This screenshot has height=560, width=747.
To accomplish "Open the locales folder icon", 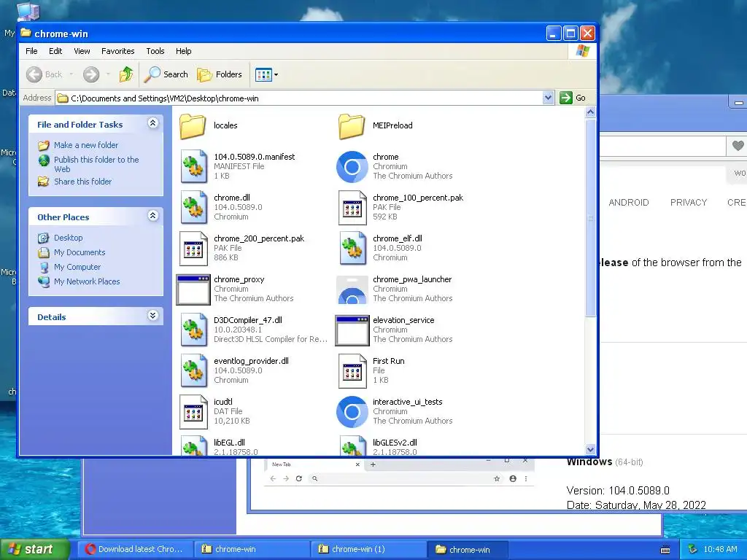I will 193,125.
